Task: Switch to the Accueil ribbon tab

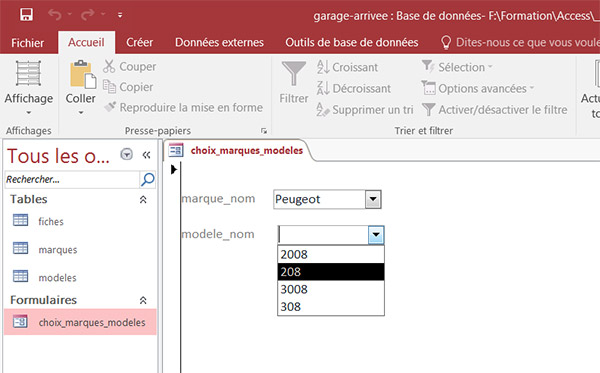Action: click(x=86, y=42)
